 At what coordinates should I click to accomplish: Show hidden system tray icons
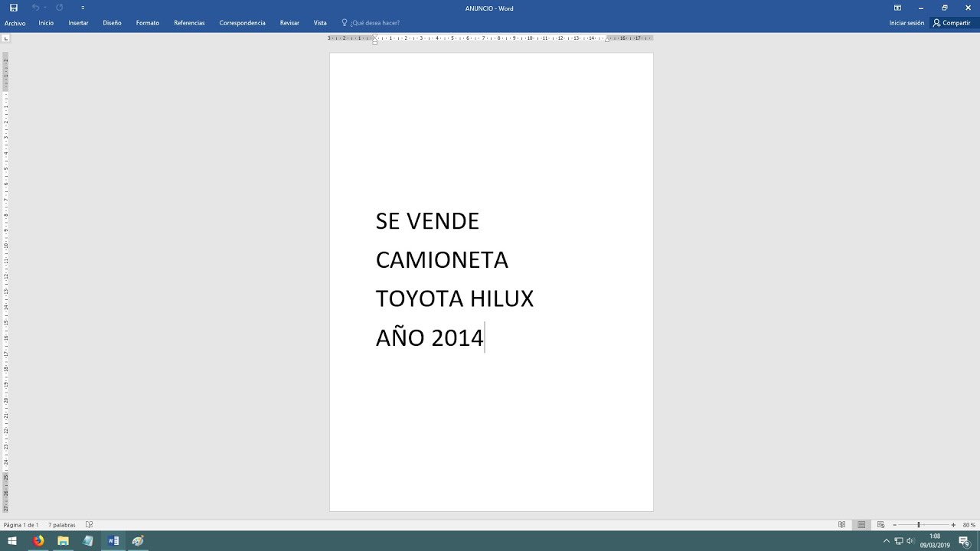pos(887,541)
